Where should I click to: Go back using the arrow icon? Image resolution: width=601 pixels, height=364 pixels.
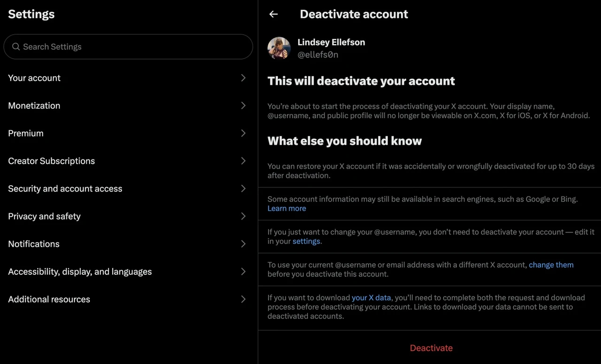(273, 14)
